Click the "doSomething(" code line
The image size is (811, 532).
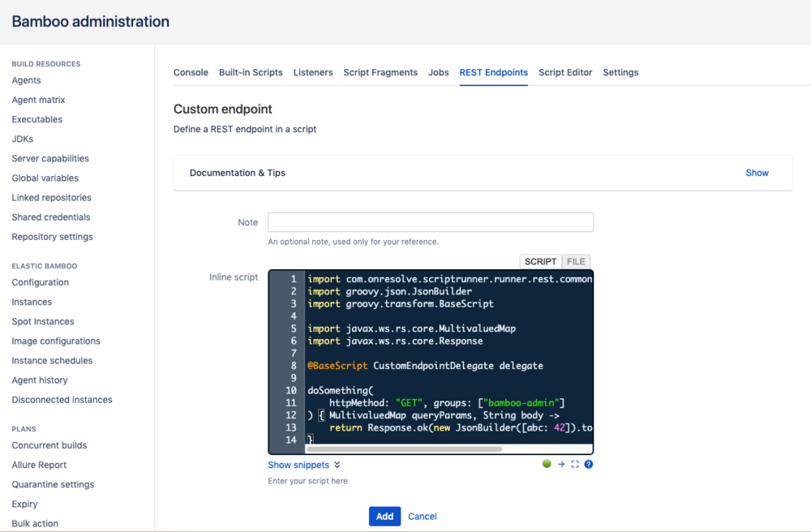tap(341, 390)
